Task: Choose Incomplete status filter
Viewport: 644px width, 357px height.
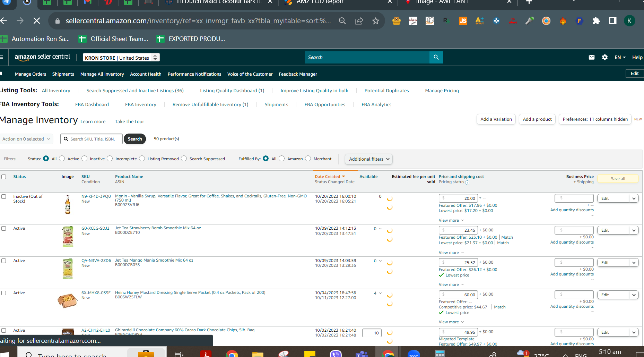Action: pyautogui.click(x=110, y=159)
